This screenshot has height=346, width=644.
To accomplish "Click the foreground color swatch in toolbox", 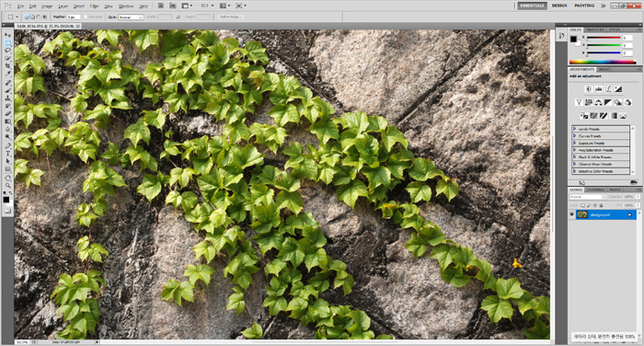I will point(6,200).
